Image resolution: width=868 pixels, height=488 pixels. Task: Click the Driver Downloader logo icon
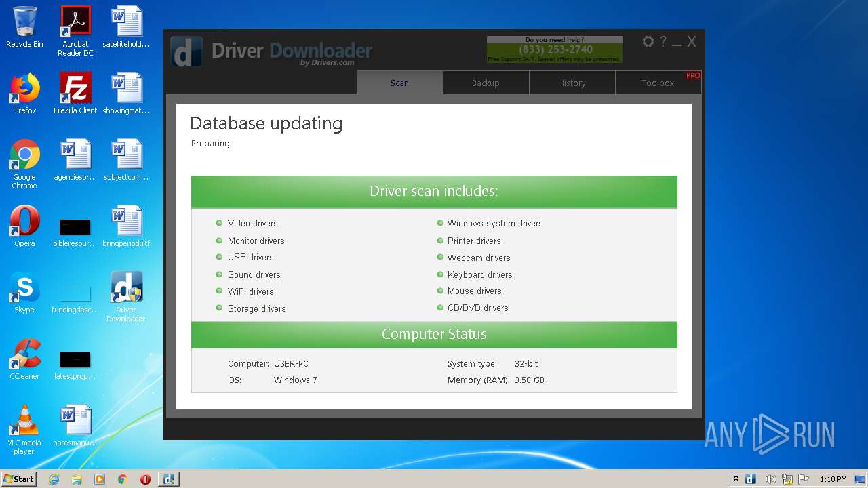pyautogui.click(x=186, y=52)
